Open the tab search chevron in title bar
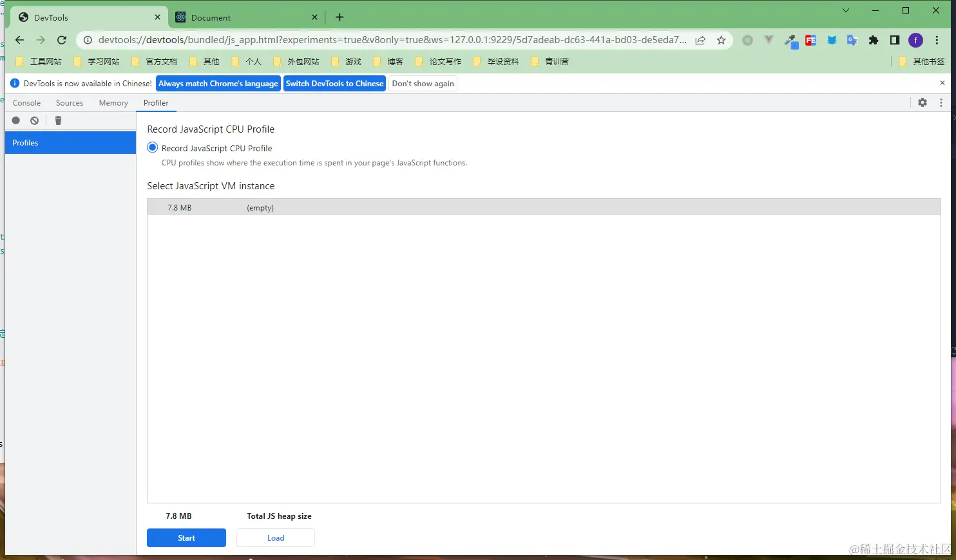Viewport: 956px width, 560px height. [x=846, y=10]
